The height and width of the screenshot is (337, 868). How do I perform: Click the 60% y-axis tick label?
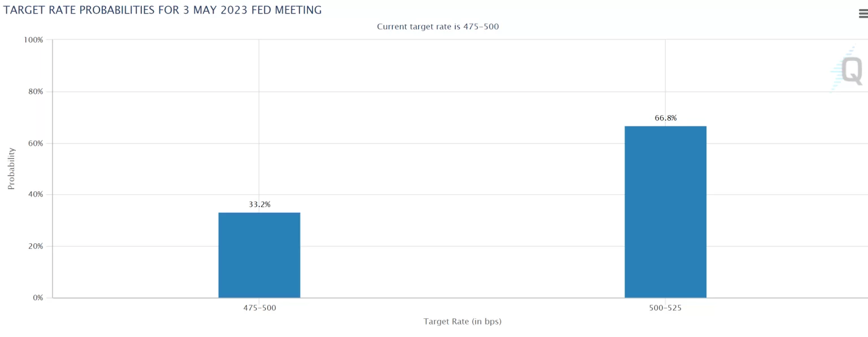35,143
